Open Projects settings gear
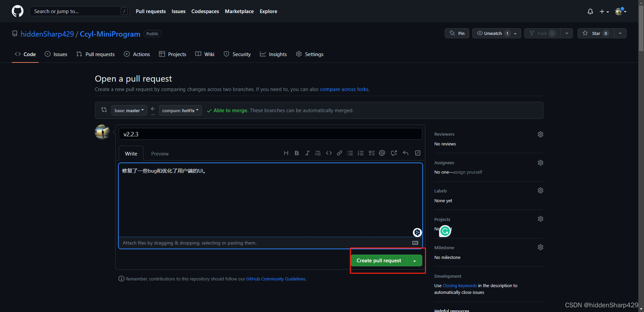Screen dimensions: 644x312 540,219
